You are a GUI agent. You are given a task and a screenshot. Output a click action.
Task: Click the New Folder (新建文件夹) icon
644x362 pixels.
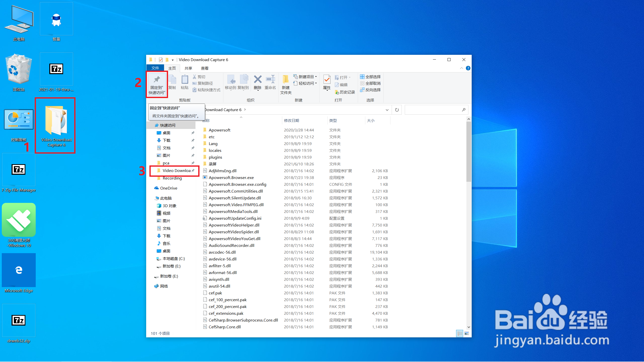pos(286,80)
